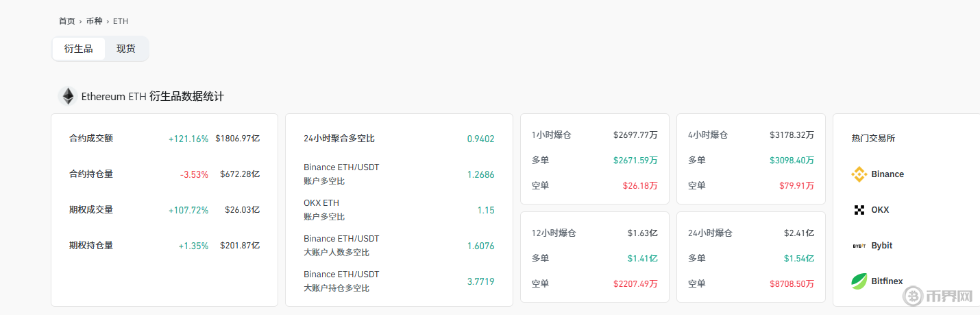Open the OKX exchange name link
The image size is (980, 315).
(x=880, y=210)
